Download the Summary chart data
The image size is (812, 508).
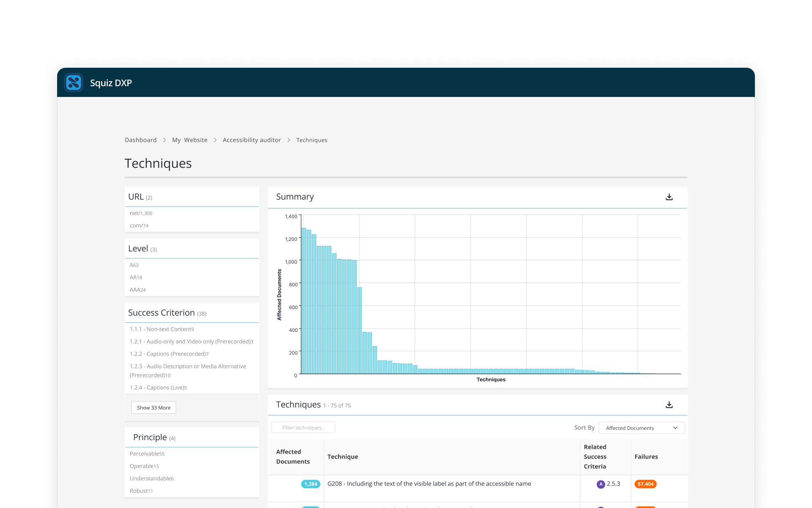point(669,197)
